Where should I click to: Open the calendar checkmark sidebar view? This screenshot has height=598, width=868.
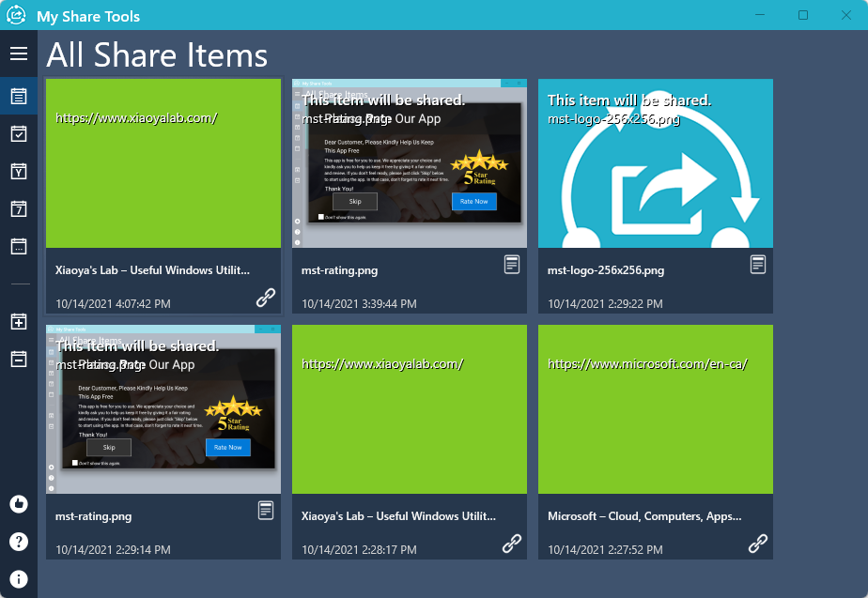point(19,133)
